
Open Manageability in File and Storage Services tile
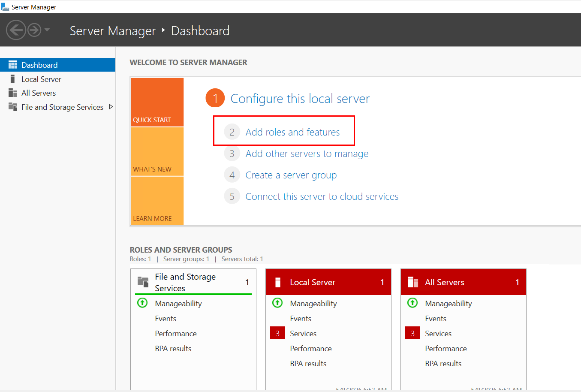(178, 304)
